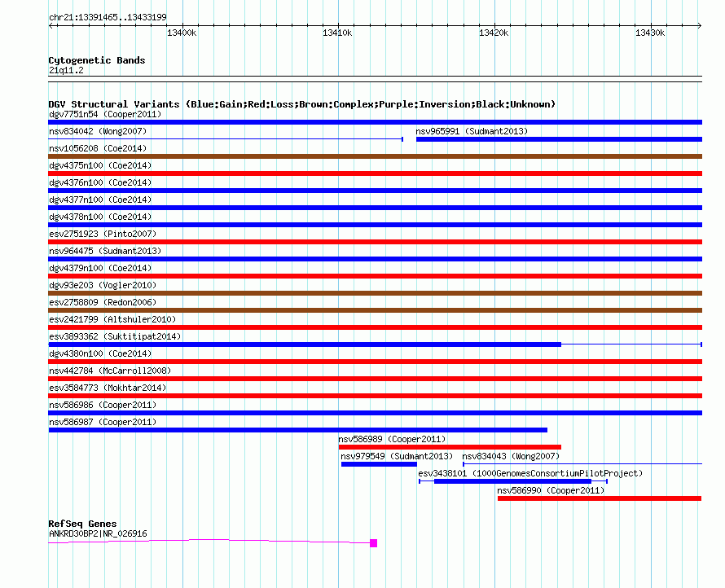Click the magenta ANKRD30BP2 exon block
Viewport: 725px width, 588px height.
point(374,543)
